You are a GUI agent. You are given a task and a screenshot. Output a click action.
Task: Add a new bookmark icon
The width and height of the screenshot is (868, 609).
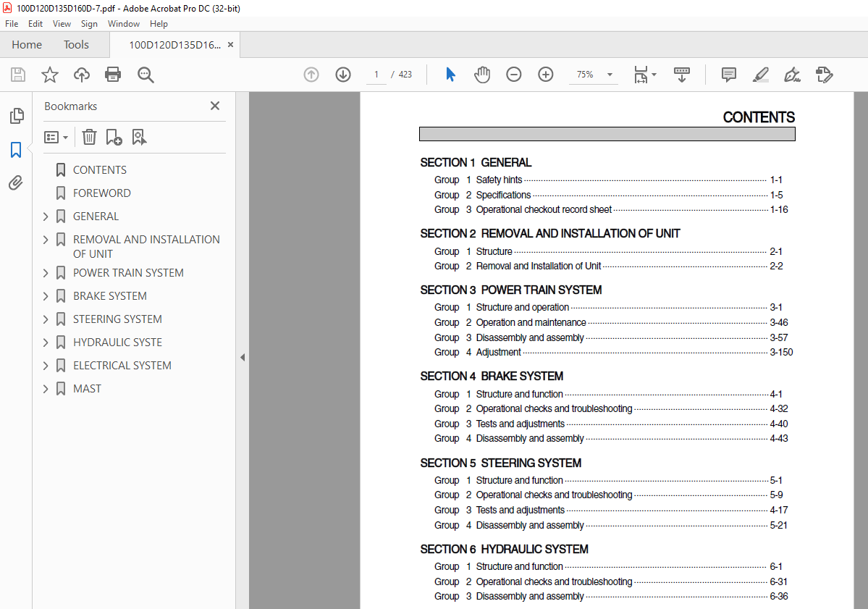(x=114, y=137)
